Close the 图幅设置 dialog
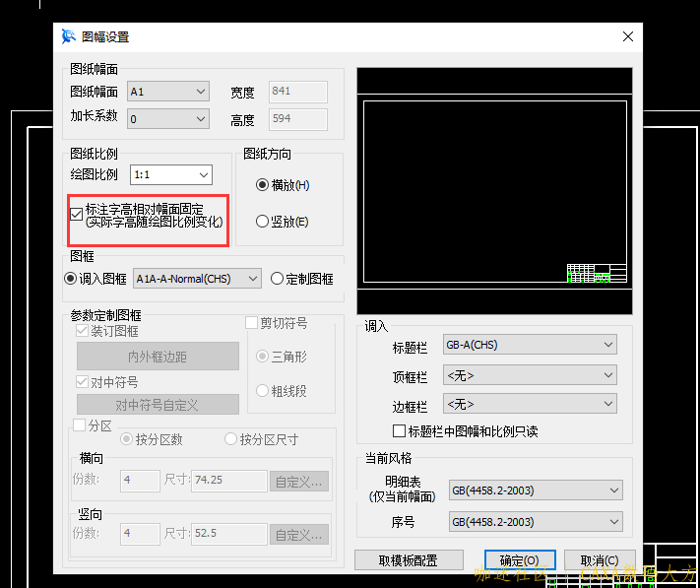Image resolution: width=700 pixels, height=588 pixels. click(x=627, y=36)
